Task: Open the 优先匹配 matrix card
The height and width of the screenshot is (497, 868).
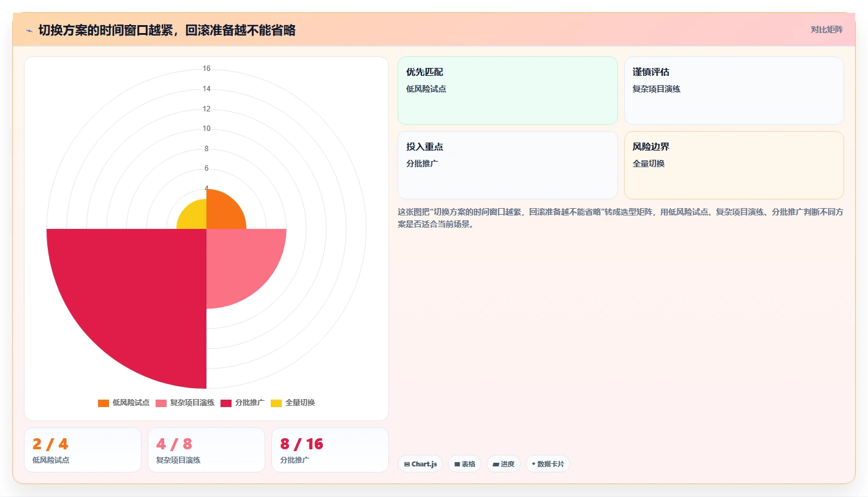Action: tap(508, 91)
